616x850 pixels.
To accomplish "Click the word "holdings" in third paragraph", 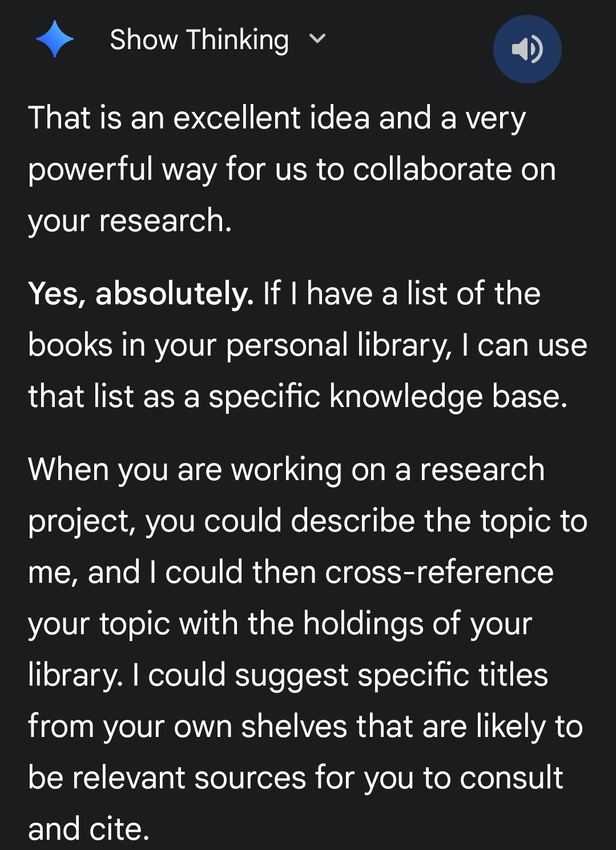I will coord(363,623).
